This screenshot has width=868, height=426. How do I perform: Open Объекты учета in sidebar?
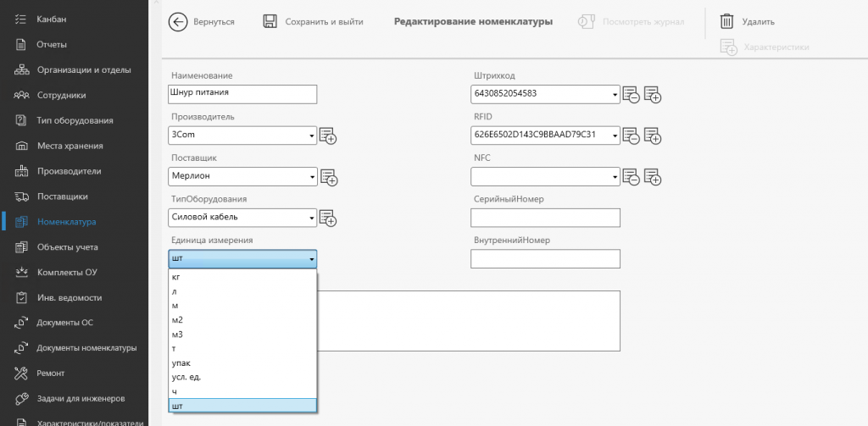coord(68,246)
